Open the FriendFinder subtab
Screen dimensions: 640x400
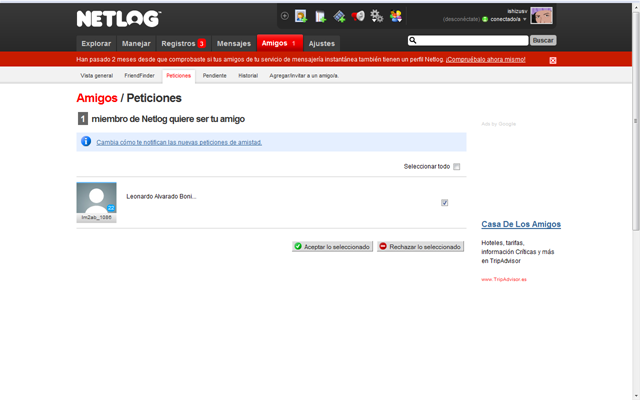click(x=140, y=76)
